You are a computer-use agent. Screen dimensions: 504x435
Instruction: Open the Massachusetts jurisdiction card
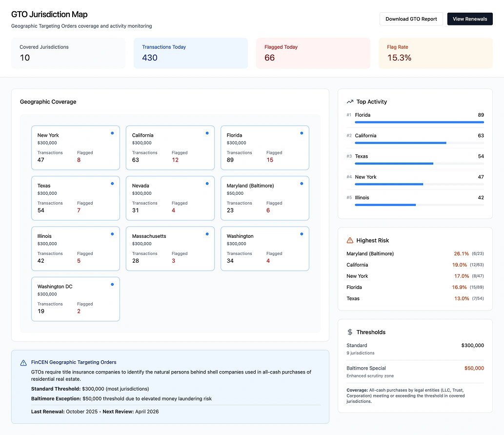170,249
